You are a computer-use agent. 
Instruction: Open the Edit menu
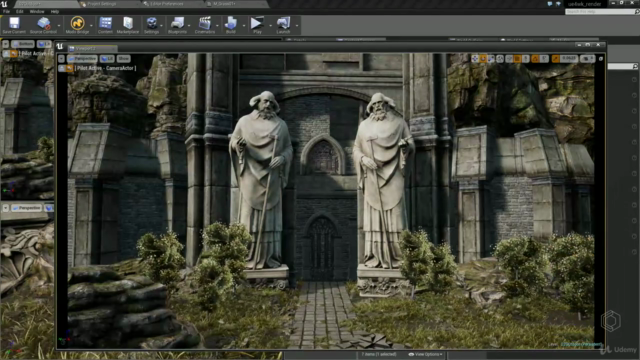point(20,11)
